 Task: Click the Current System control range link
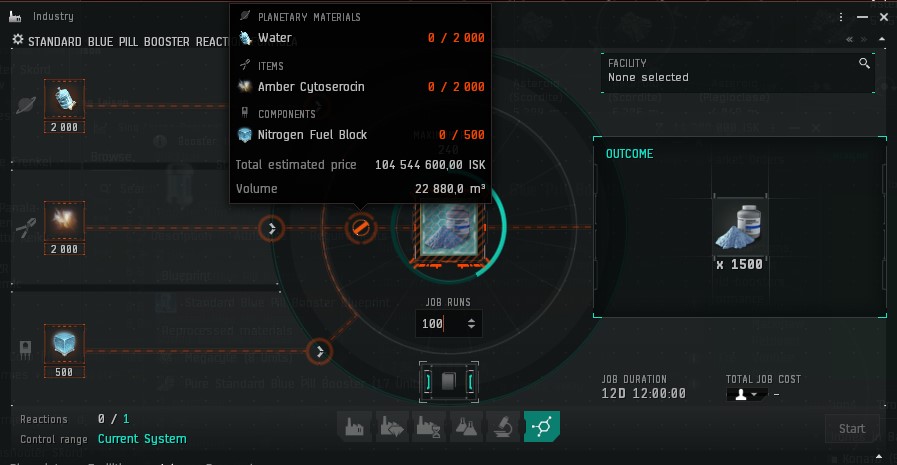[142, 439]
